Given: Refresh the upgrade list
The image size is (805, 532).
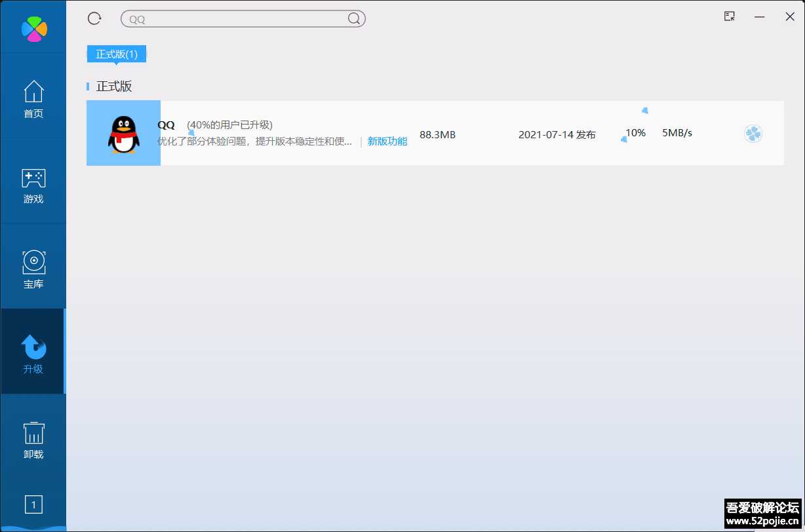Looking at the screenshot, I should pos(94,18).
